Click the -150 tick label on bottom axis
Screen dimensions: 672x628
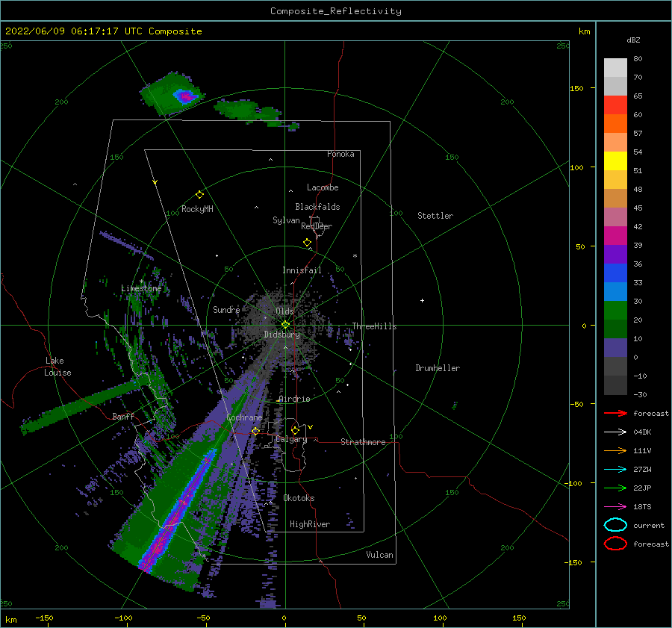tap(44, 618)
